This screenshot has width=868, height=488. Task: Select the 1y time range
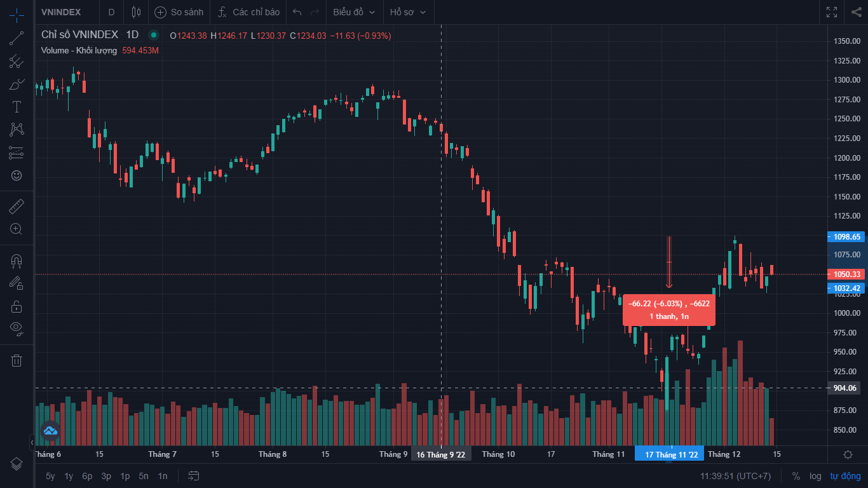click(x=69, y=476)
